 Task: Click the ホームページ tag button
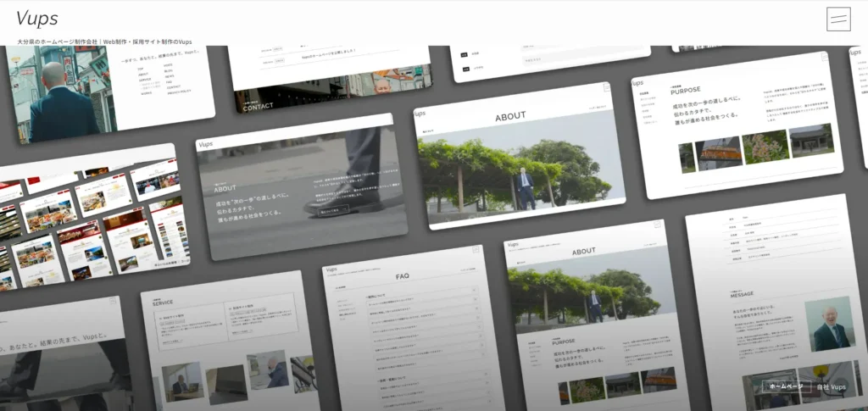[785, 386]
